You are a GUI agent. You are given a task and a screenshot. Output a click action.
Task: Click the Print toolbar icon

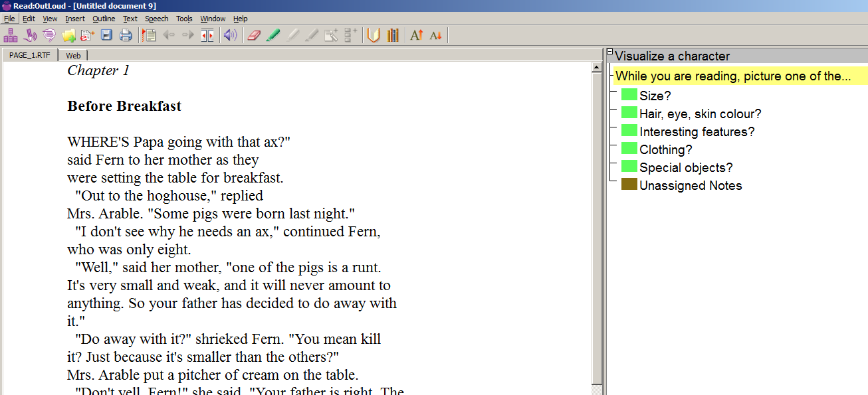(126, 35)
